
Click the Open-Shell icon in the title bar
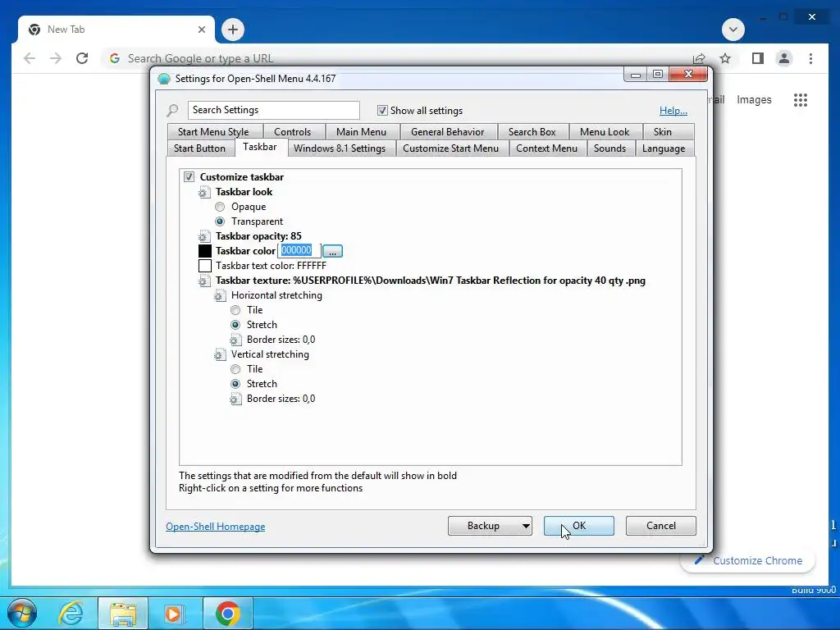tap(164, 79)
